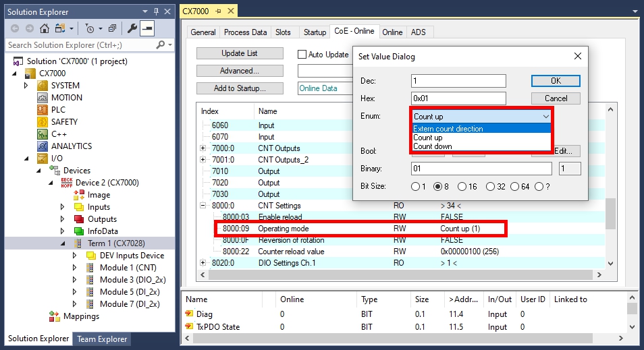The width and height of the screenshot is (644, 350).
Task: Expand the 7000:0 CNT Outputs entry
Action: 203,148
